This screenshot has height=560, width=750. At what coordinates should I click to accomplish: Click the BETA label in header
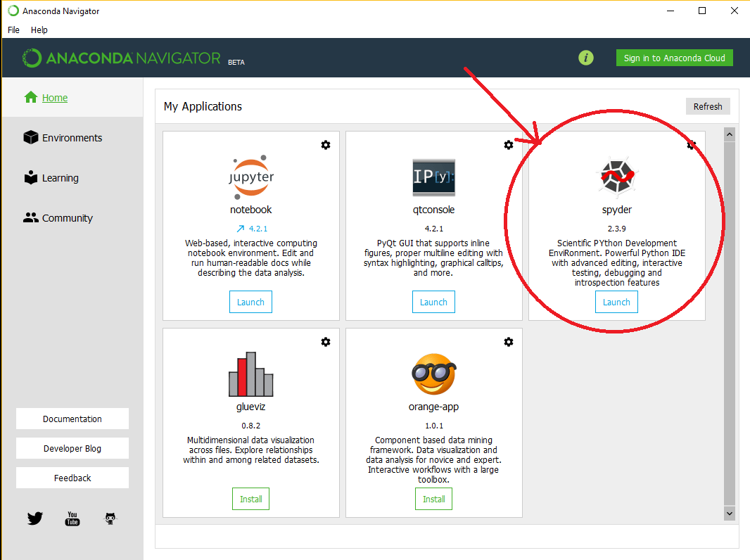pyautogui.click(x=236, y=62)
